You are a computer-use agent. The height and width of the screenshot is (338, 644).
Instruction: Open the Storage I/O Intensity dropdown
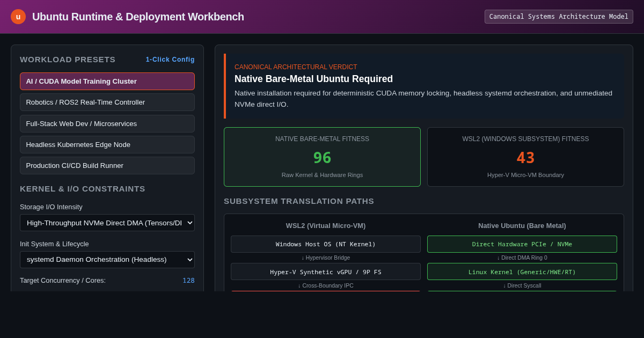coord(107,223)
